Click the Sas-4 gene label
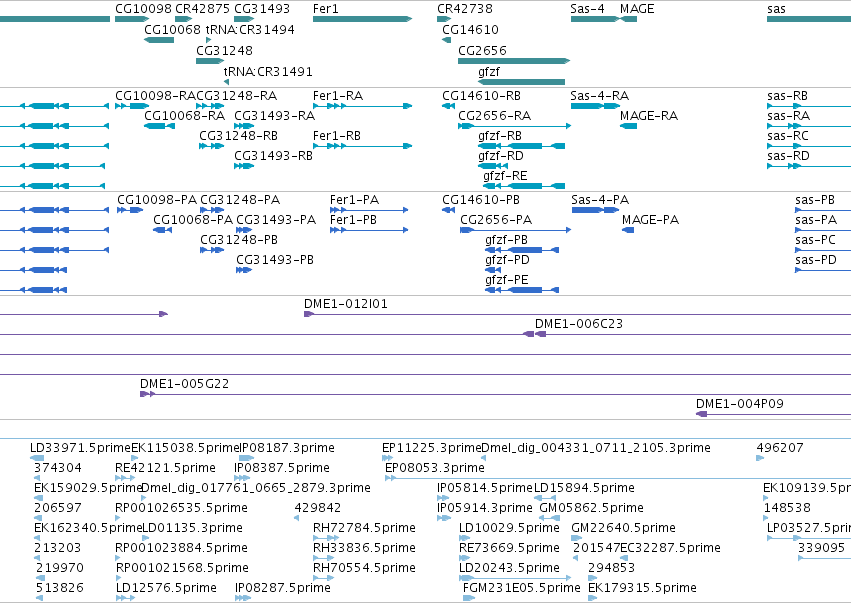The image size is (851, 603). [x=587, y=9]
